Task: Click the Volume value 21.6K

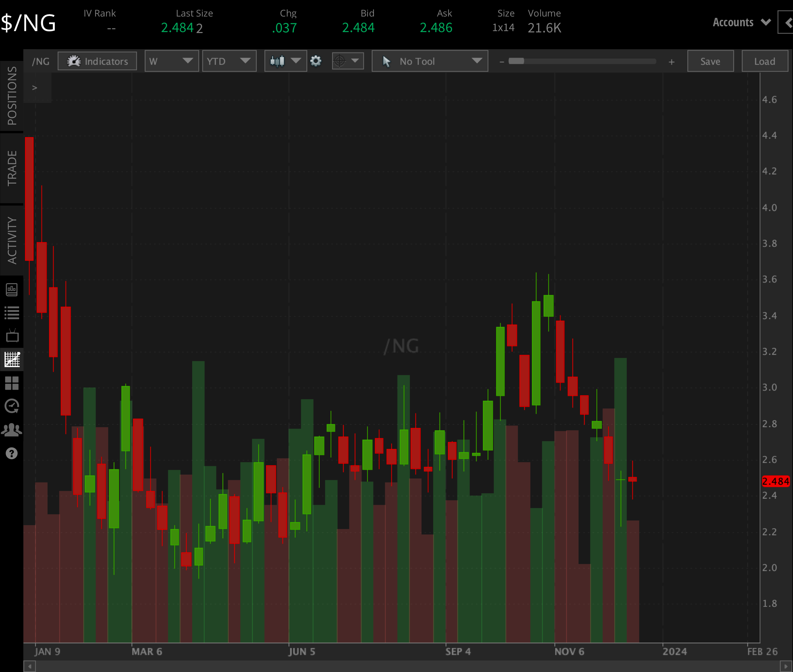Action: pos(544,28)
